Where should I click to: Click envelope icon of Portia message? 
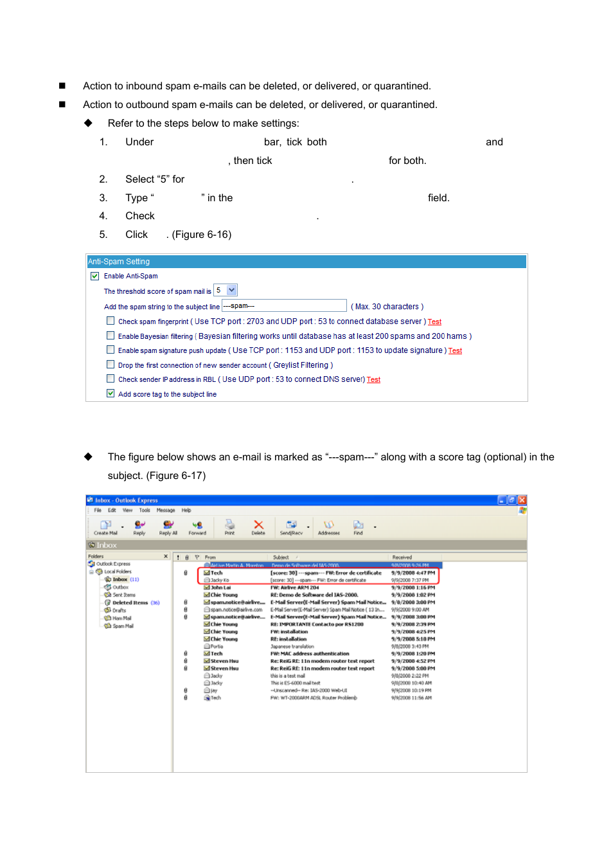coord(207,646)
